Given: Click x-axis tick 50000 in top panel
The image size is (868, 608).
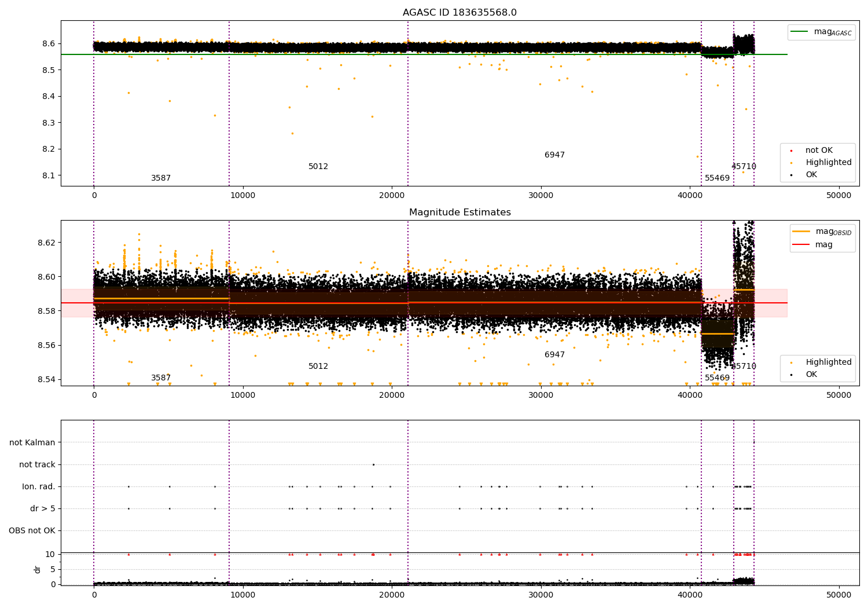Looking at the screenshot, I should 839,196.
